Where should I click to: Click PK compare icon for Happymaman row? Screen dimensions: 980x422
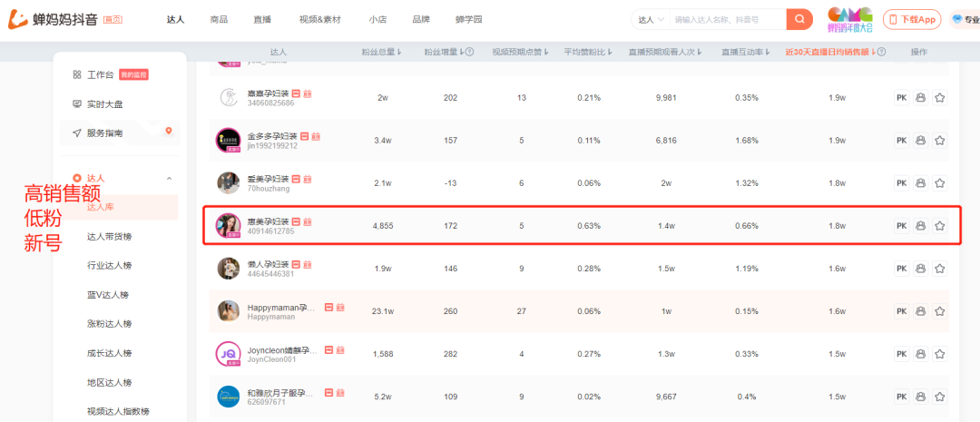coord(901,311)
